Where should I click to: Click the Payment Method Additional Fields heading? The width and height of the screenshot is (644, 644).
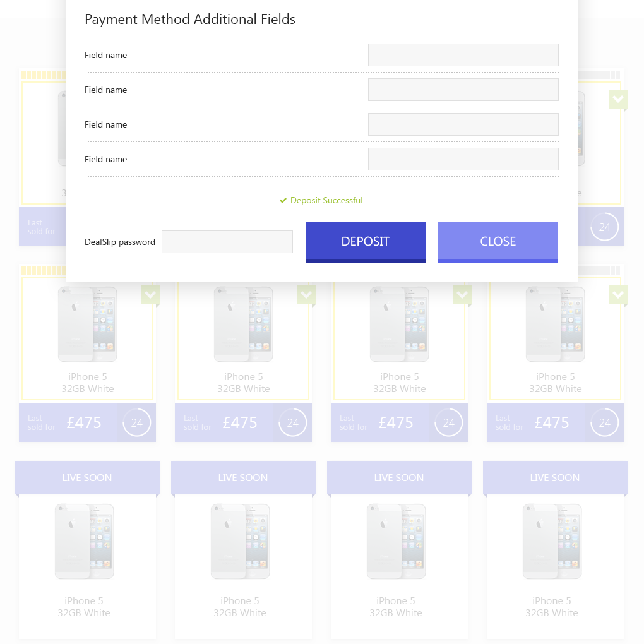pos(190,20)
